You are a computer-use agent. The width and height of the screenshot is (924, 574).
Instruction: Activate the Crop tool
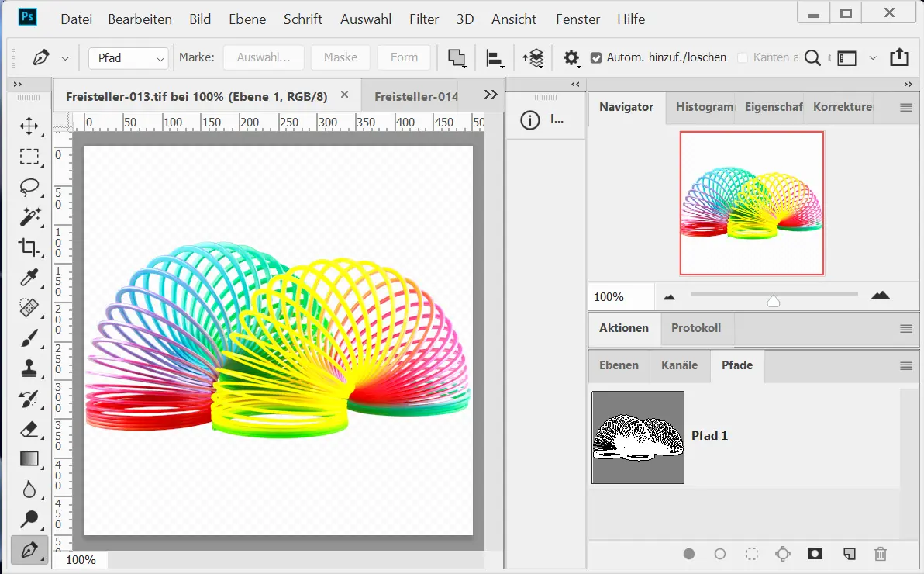click(29, 247)
